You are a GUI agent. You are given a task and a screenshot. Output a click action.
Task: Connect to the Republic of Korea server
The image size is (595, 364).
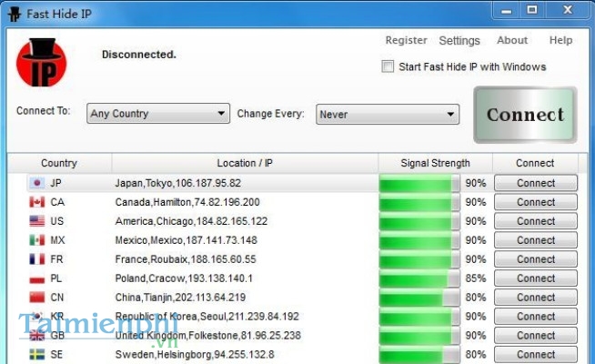tap(536, 316)
